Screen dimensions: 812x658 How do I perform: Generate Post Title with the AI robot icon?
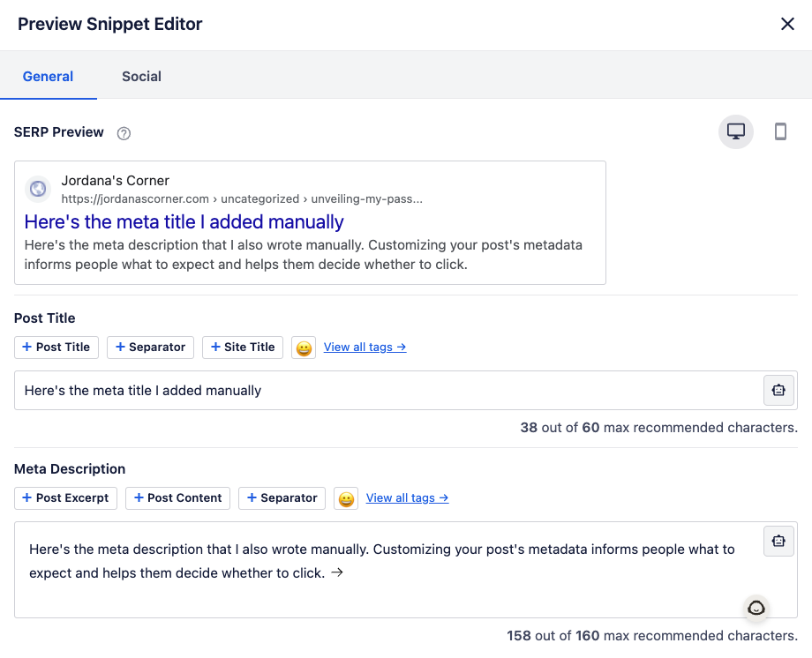point(778,390)
